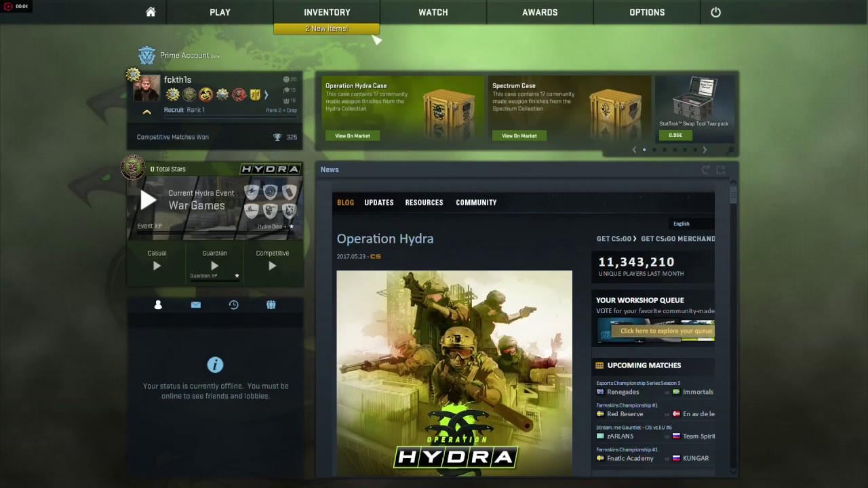Switch to the COMMUNITY news tab
Viewport: 868px width, 488px height.
(476, 203)
